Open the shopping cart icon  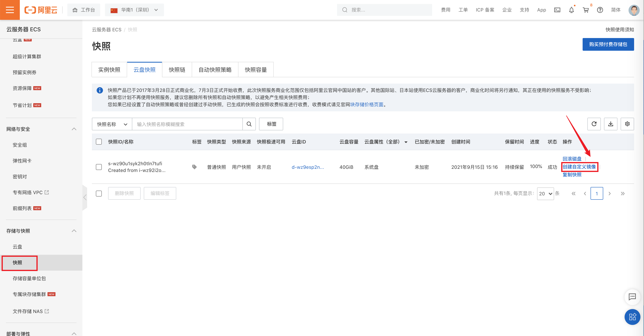tap(586, 10)
